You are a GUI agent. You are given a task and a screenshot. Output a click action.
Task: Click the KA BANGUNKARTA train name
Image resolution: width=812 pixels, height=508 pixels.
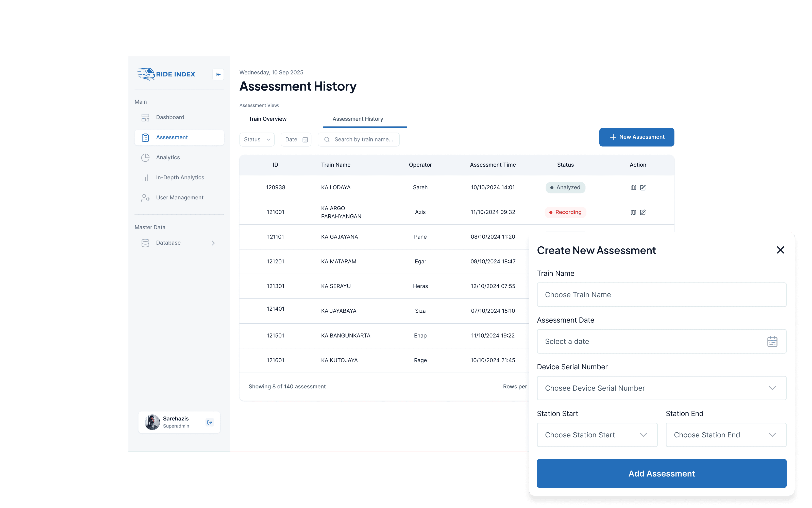[346, 336]
